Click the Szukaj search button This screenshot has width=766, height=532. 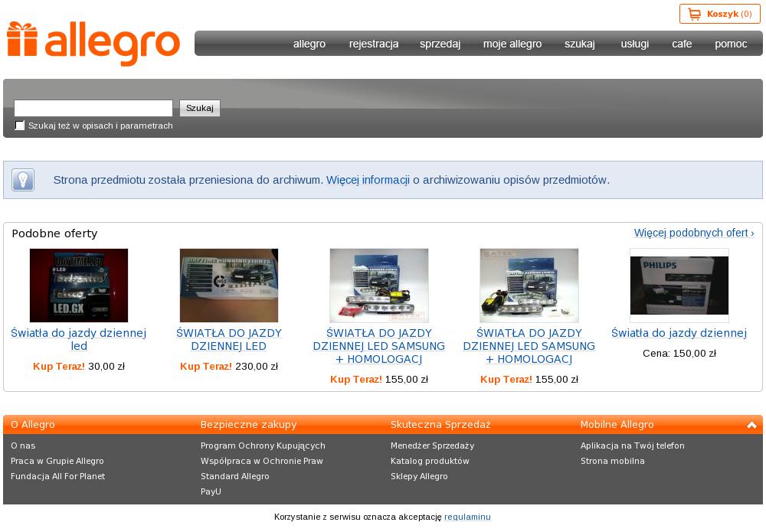click(x=200, y=108)
